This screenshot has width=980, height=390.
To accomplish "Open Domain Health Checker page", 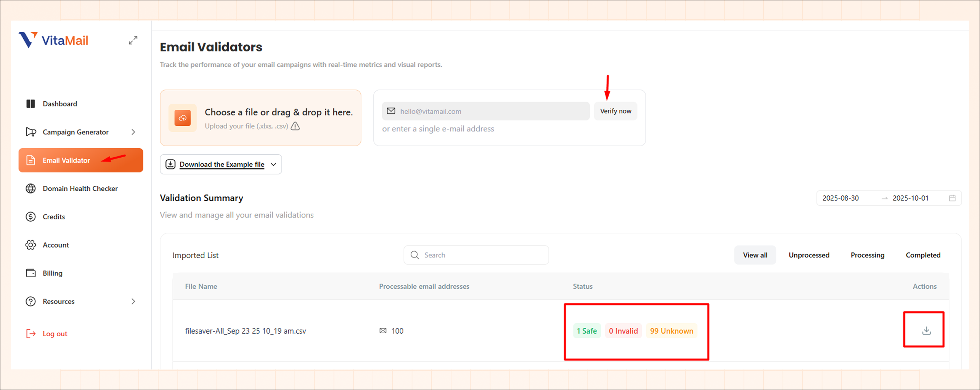I will coord(80,189).
